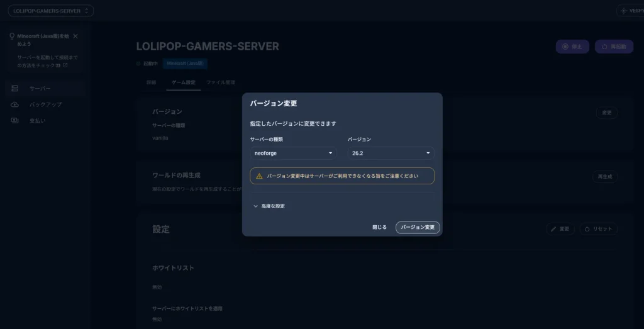Open the バージョン 26.2 dropdown
The image size is (644, 329).
[x=391, y=153]
